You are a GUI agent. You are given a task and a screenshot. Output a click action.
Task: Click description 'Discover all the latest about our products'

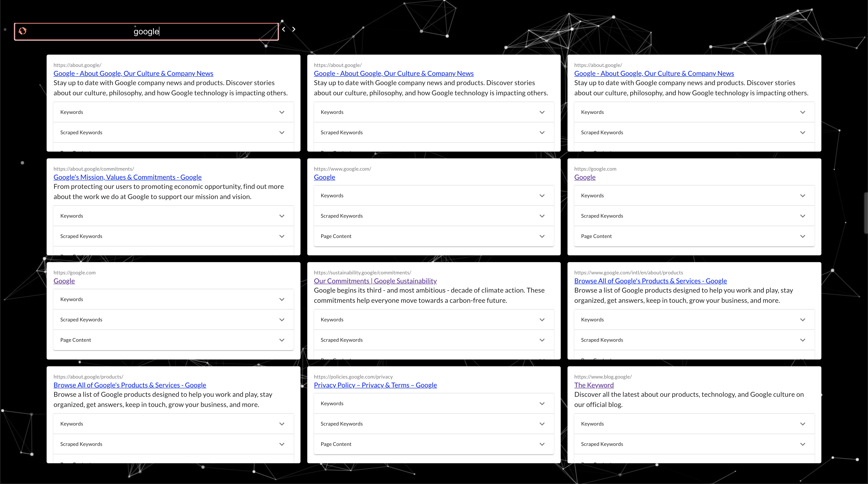[689, 399]
